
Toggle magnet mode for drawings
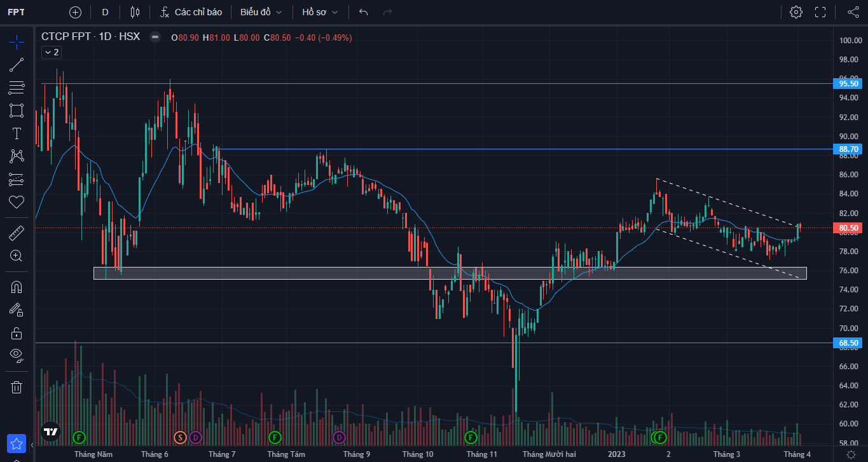[17, 287]
